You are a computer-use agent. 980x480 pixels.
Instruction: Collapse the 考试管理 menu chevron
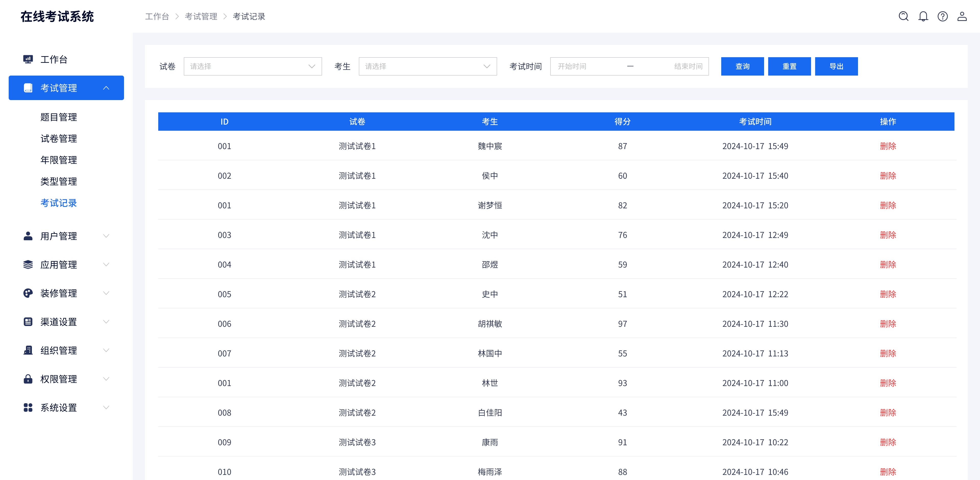[106, 88]
